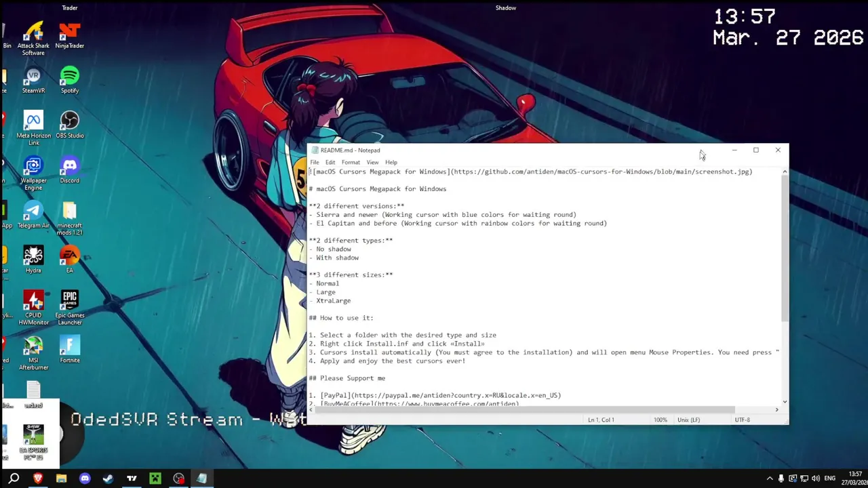Click "UTF-8" encoding in status bar
The width and height of the screenshot is (868, 488).
point(743,420)
